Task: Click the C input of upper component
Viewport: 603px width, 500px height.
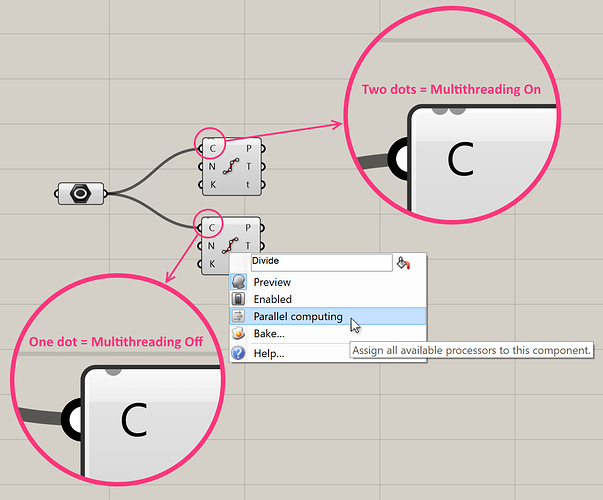Action: 211,149
